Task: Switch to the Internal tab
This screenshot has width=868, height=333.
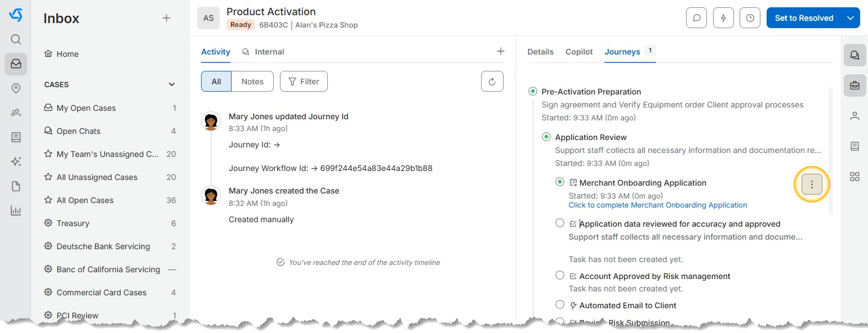Action: [269, 52]
